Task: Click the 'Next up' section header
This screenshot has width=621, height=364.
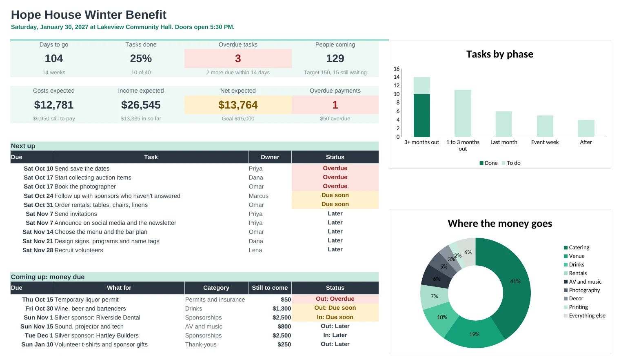Action: [x=194, y=146]
